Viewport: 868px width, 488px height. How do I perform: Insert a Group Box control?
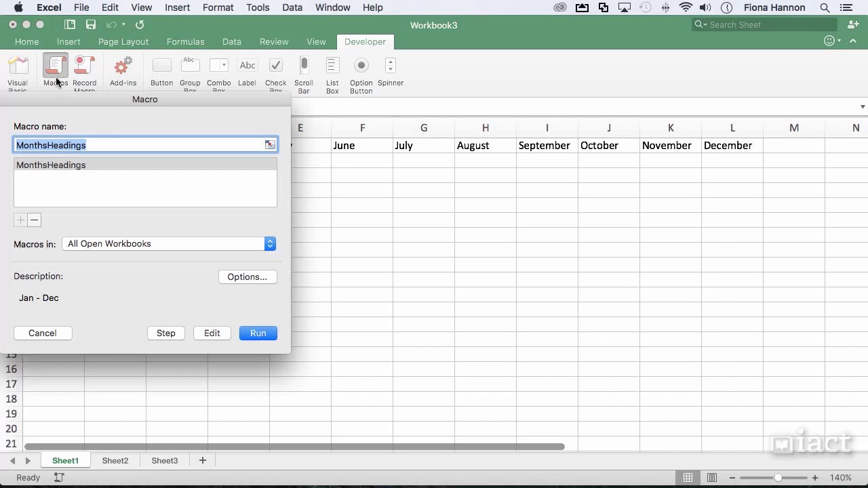[x=190, y=66]
